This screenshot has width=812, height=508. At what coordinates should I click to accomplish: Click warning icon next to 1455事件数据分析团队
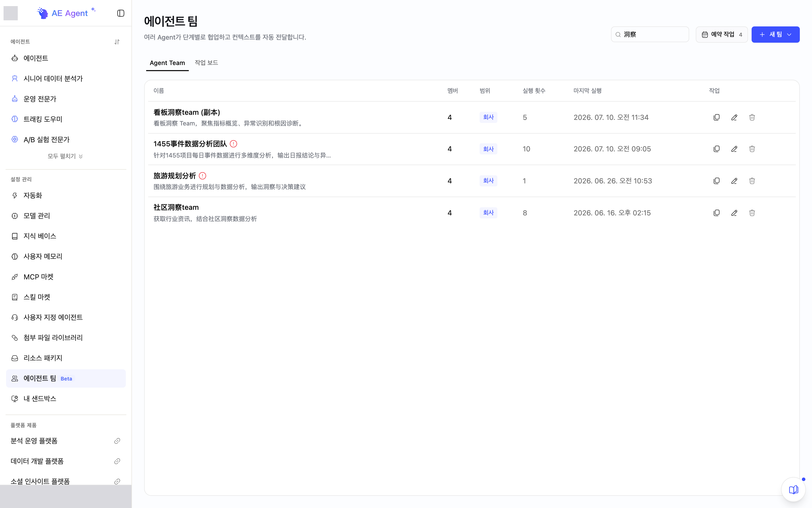233,144
